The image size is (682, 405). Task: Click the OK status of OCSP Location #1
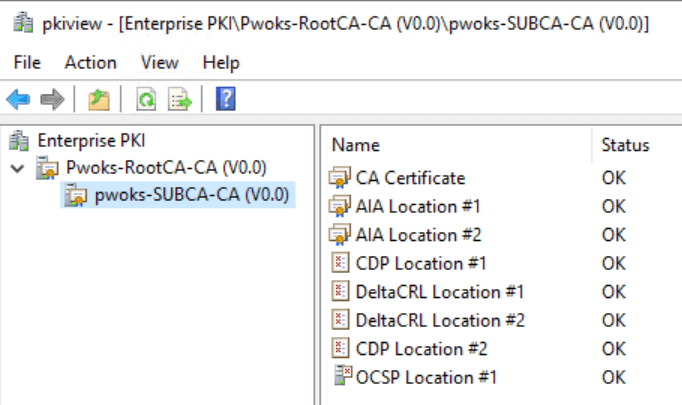point(614,378)
